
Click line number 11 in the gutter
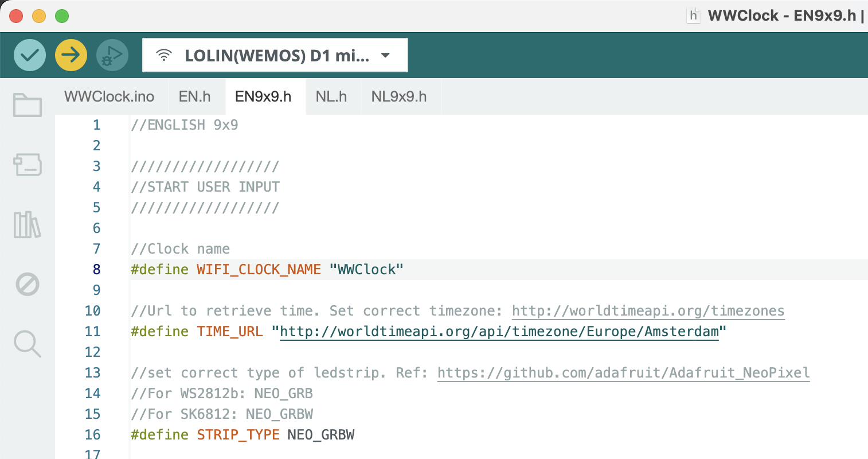[93, 332]
